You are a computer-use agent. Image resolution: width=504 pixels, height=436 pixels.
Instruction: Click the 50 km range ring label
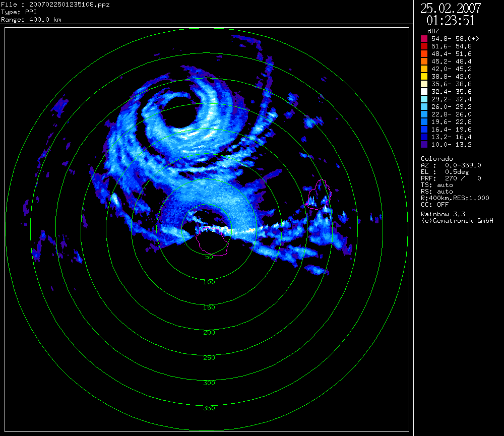coord(209,257)
